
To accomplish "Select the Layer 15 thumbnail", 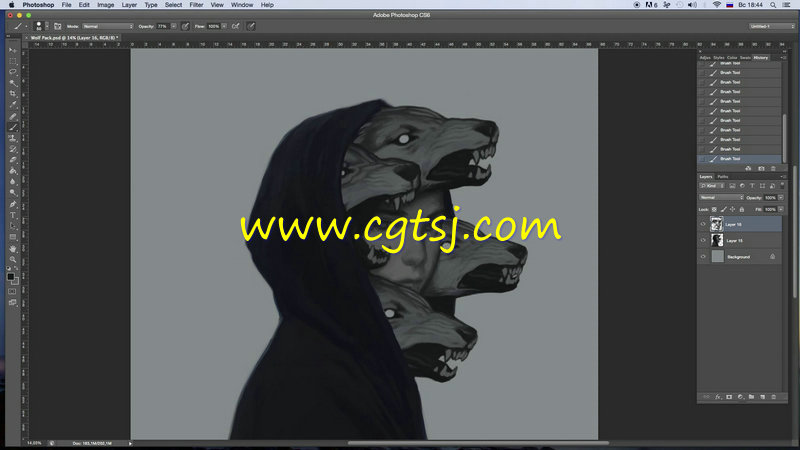I will coord(717,240).
